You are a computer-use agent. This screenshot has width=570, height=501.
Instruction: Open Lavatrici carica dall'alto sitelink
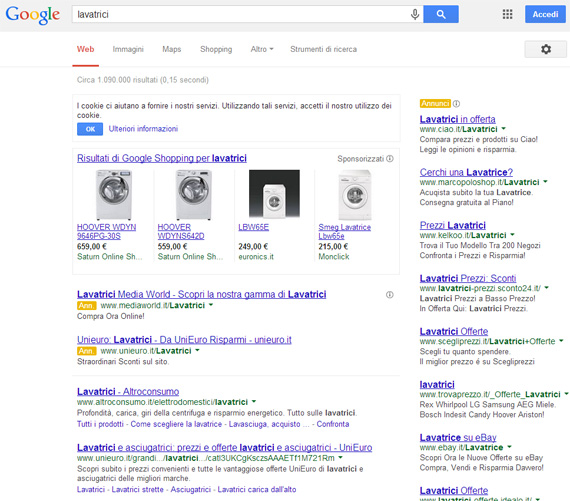point(257,490)
